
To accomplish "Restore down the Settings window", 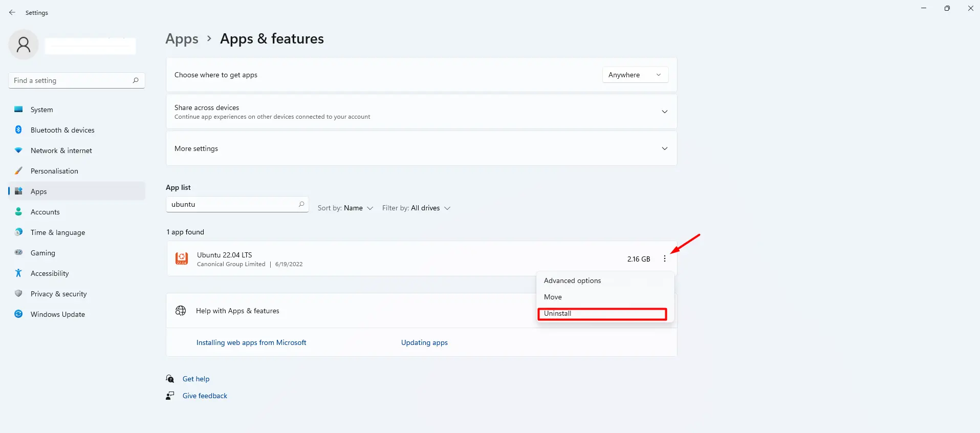I will pos(947,8).
